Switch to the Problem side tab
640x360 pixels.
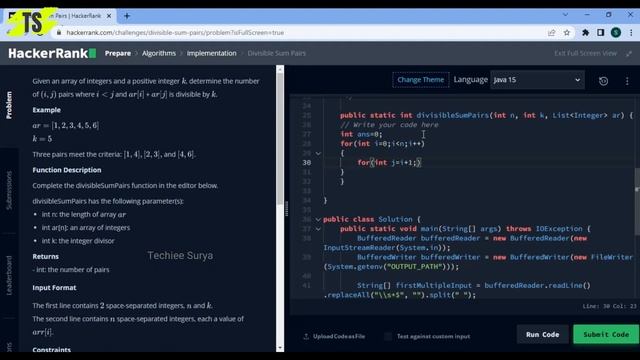pos(9,105)
